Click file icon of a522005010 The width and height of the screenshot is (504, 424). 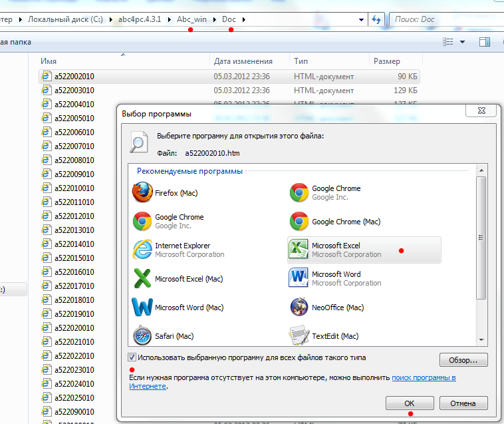click(46, 118)
